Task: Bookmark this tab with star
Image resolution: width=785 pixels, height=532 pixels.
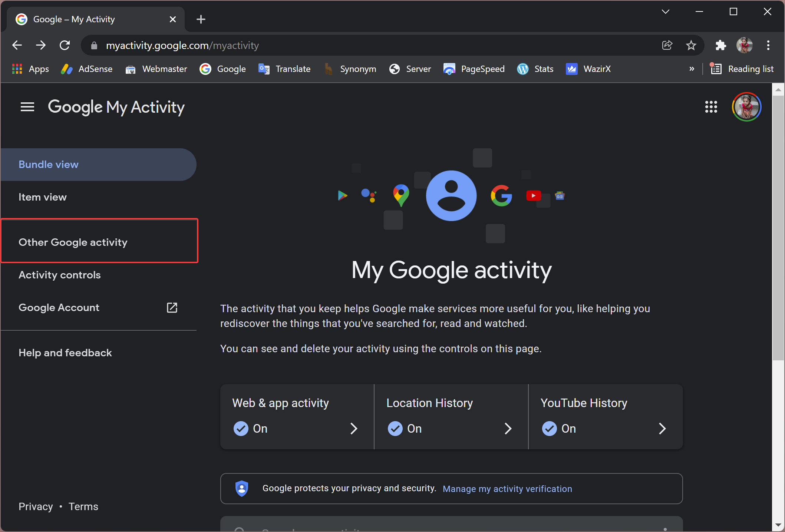Action: click(691, 45)
